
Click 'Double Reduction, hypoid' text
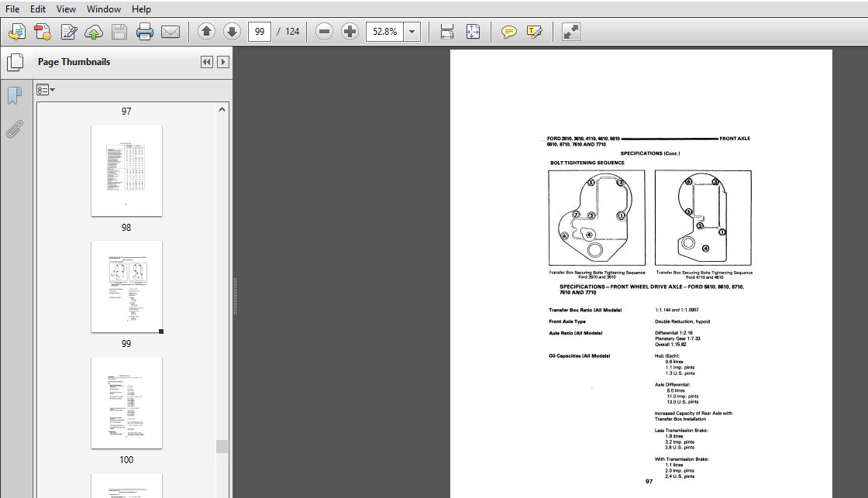683,321
